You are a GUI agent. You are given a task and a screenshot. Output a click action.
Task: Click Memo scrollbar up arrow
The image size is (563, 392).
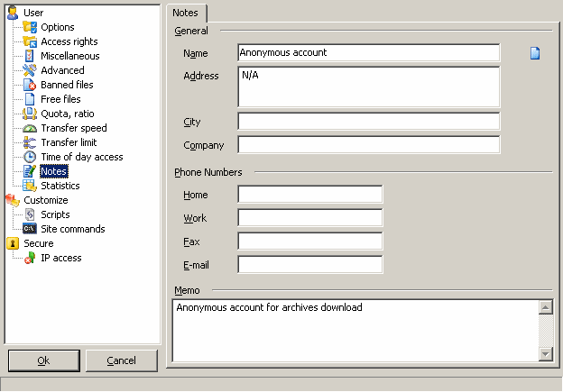pos(546,307)
